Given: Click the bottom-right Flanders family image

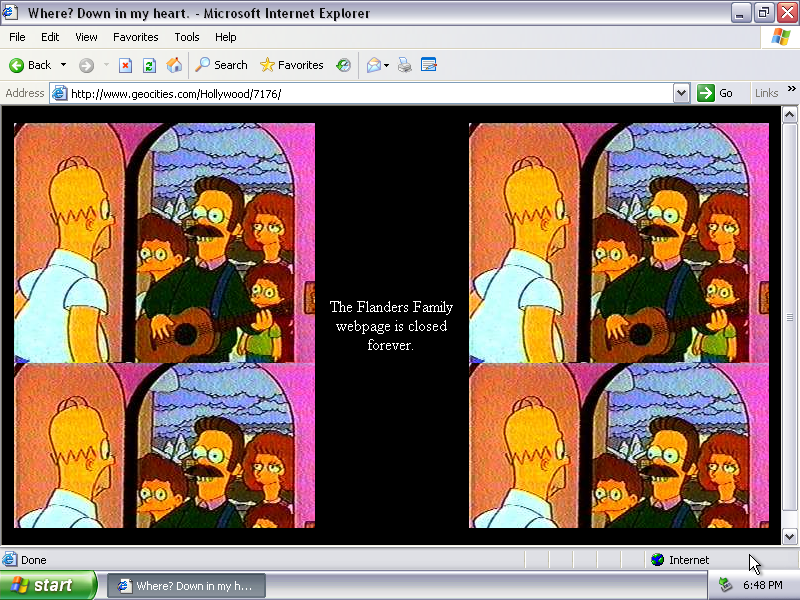Looking at the screenshot, I should click(x=619, y=445).
